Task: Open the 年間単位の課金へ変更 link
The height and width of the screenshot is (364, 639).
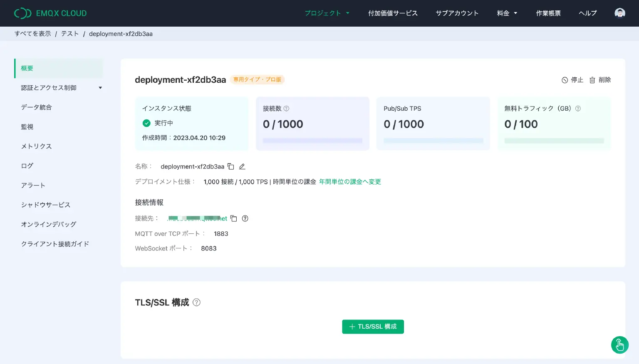Action: tap(350, 182)
